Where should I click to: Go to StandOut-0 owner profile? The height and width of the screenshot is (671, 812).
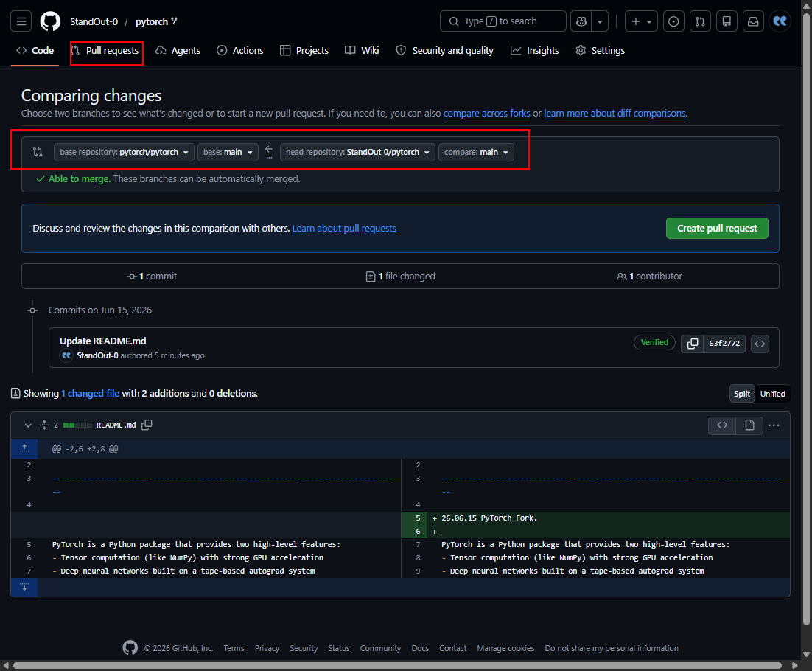pyautogui.click(x=94, y=22)
